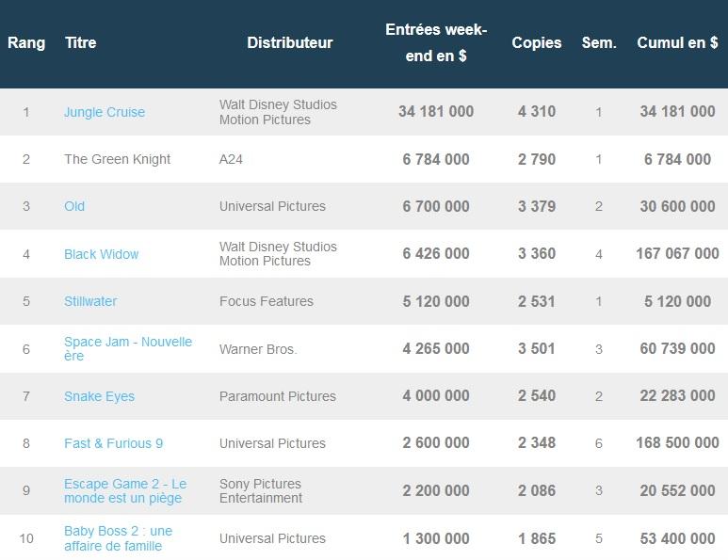Image resolution: width=728 pixels, height=560 pixels.
Task: Select copies value 3 379
Action: [x=537, y=206]
